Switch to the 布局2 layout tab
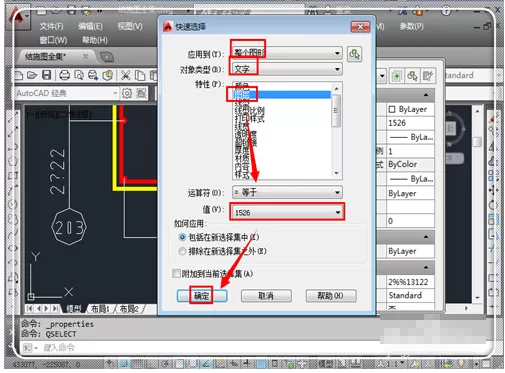 click(129, 309)
